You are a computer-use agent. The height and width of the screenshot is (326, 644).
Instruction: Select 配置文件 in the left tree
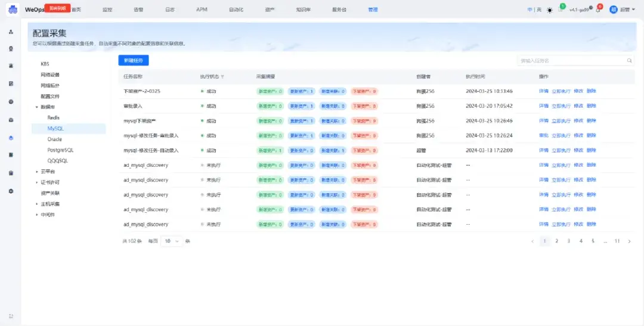pyautogui.click(x=50, y=96)
